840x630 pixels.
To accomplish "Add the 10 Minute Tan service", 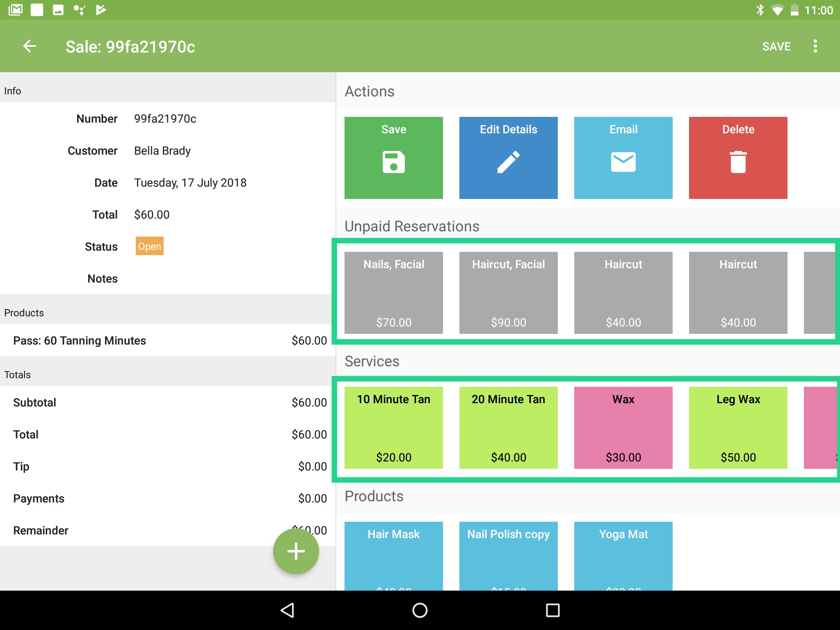I will (393, 427).
